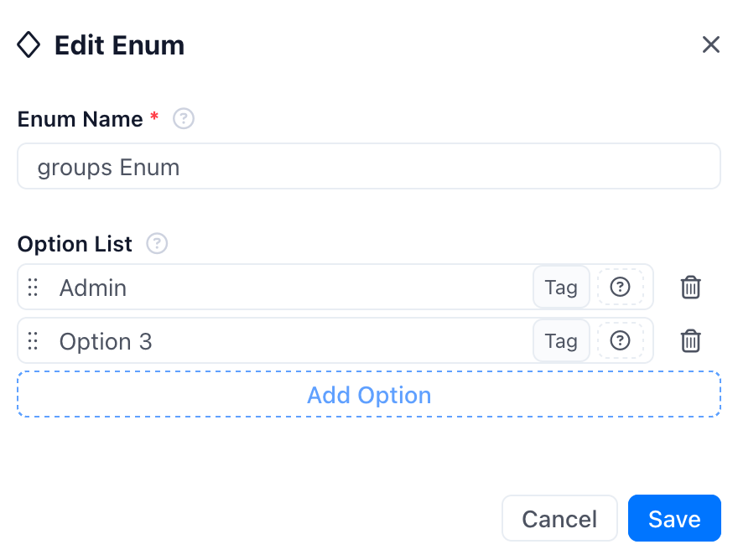
Task: Close the Edit Enum dialog
Action: [x=710, y=44]
